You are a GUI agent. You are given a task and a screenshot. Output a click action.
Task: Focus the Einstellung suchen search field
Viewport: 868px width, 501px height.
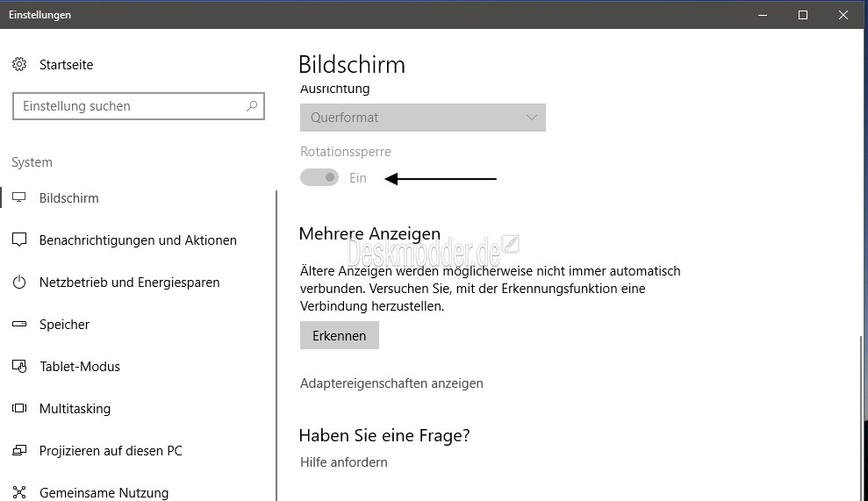click(139, 106)
